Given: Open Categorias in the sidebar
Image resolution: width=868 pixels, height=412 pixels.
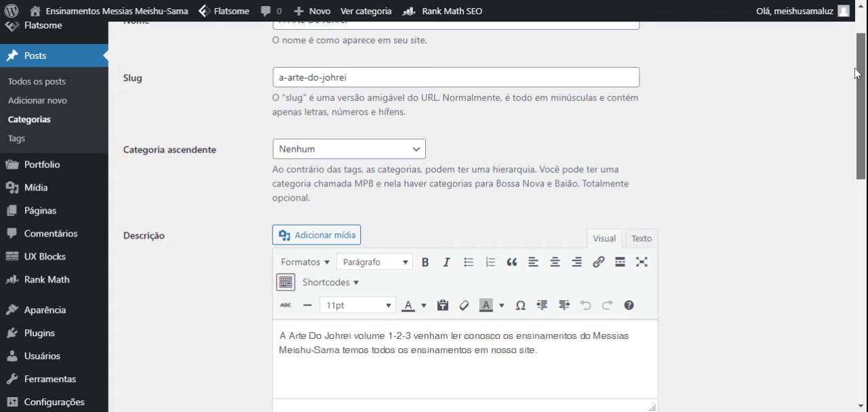Looking at the screenshot, I should pyautogui.click(x=29, y=119).
